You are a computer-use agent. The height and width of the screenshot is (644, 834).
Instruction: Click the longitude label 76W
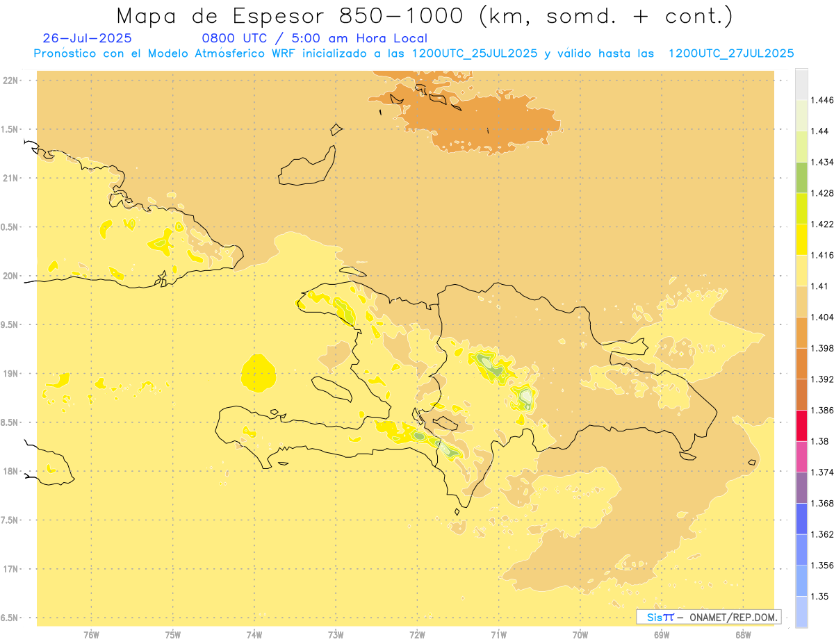pyautogui.click(x=91, y=635)
